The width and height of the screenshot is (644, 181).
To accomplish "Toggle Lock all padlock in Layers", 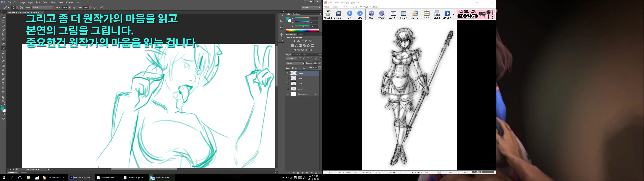I will point(304,68).
